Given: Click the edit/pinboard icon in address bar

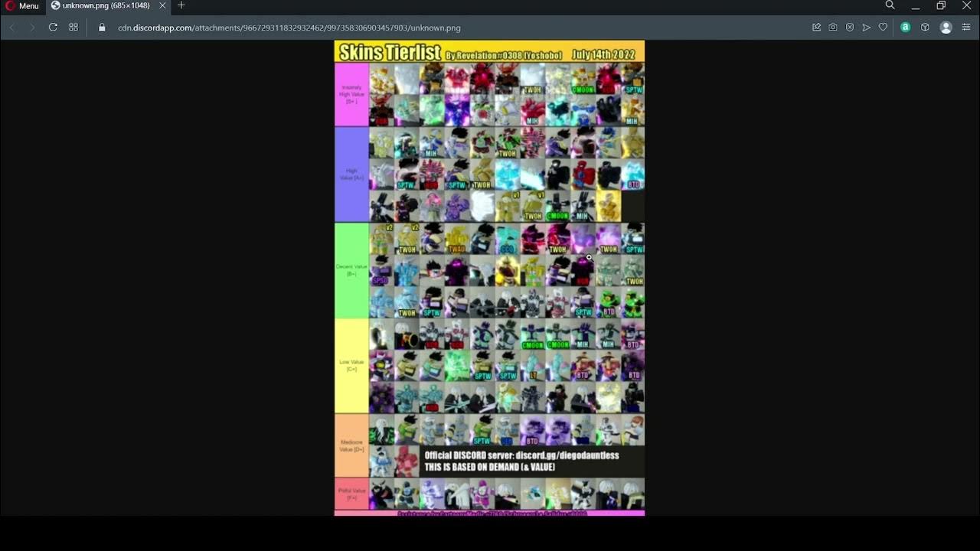Looking at the screenshot, I should (x=816, y=28).
